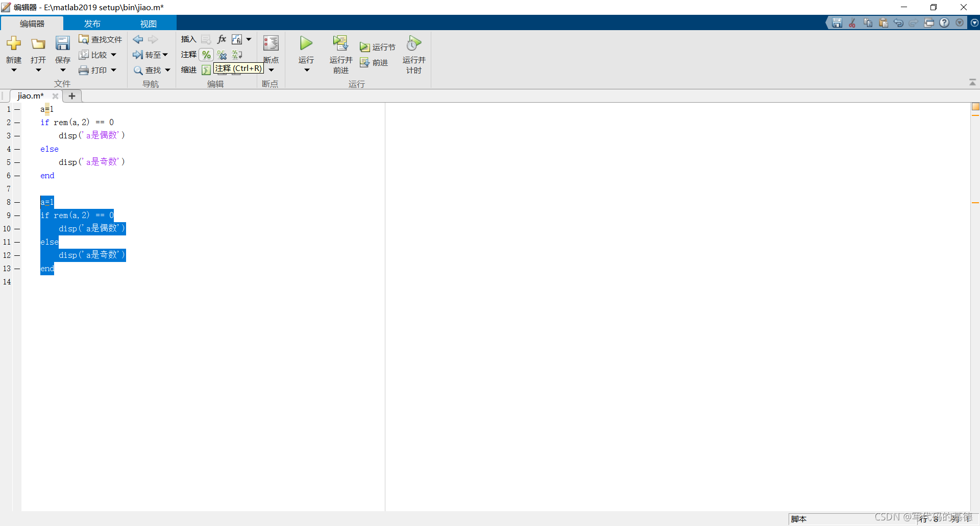Click the switch windows icon in quick access
980x526 pixels.
pos(929,22)
